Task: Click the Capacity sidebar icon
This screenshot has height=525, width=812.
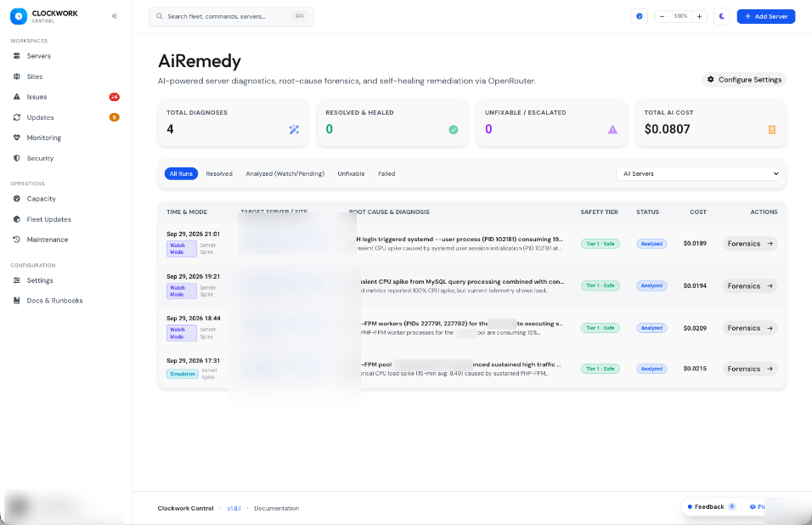Action: 17,198
